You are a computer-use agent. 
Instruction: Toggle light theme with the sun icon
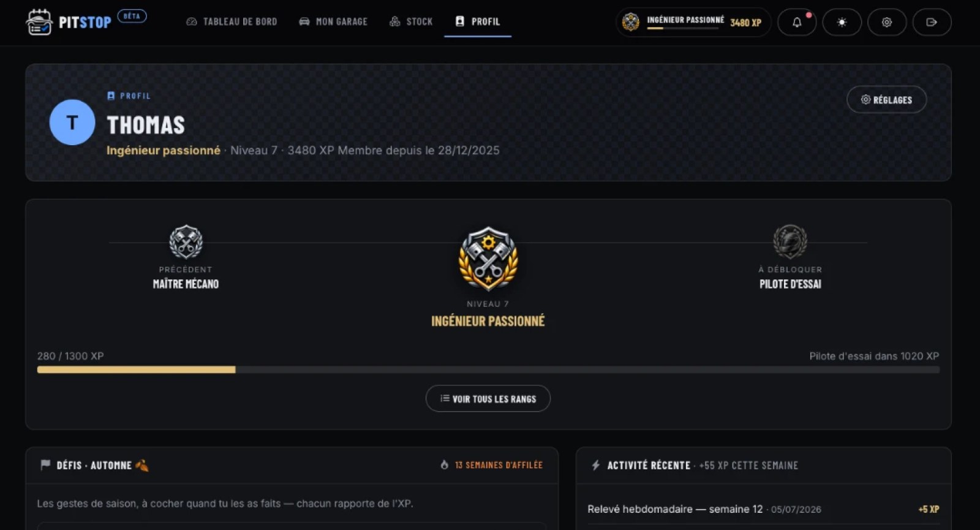[x=842, y=22]
